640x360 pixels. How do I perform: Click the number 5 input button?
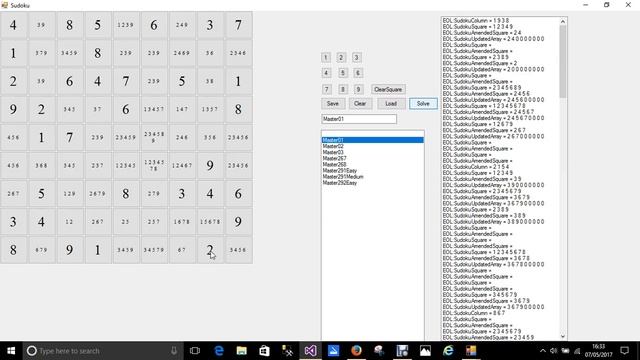pyautogui.click(x=343, y=73)
